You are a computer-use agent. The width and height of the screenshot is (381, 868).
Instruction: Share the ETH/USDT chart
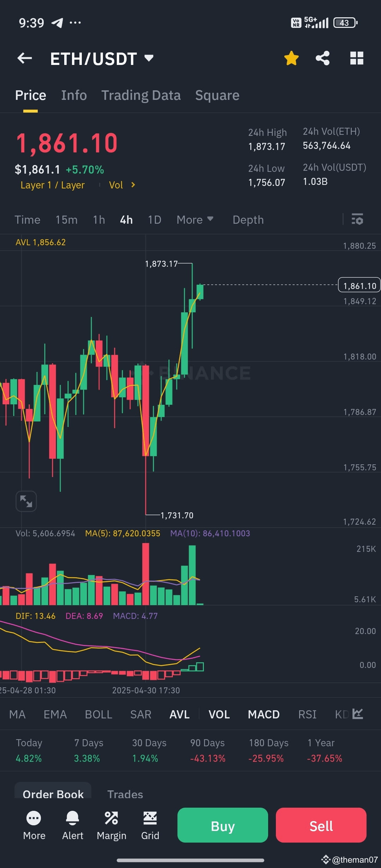pos(322,58)
